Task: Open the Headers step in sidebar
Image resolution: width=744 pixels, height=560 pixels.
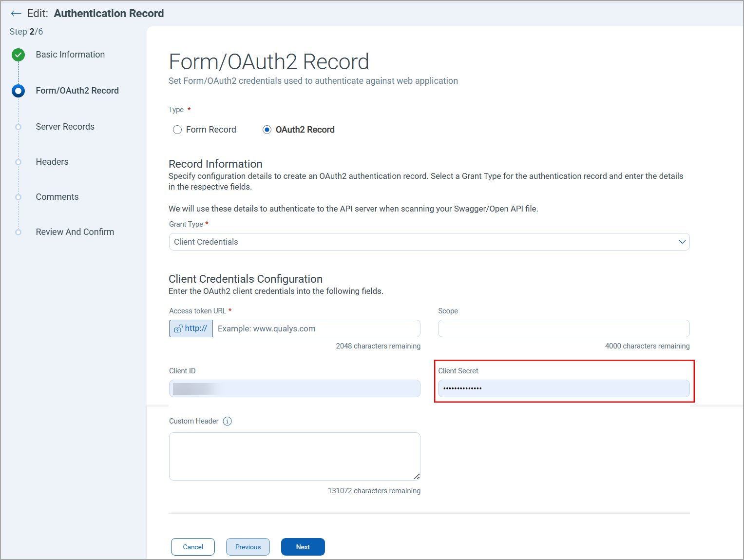Action: (x=52, y=162)
